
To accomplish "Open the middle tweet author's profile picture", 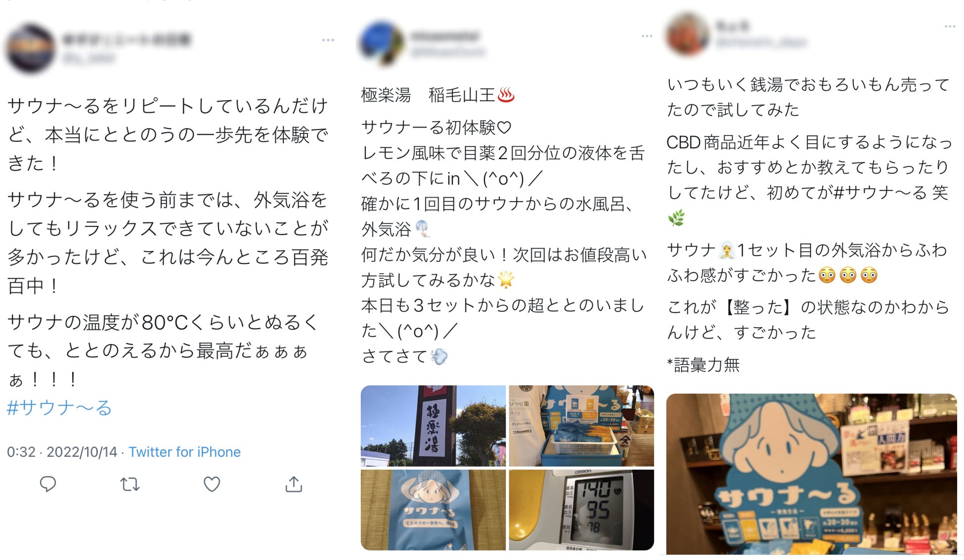I will point(381,43).
